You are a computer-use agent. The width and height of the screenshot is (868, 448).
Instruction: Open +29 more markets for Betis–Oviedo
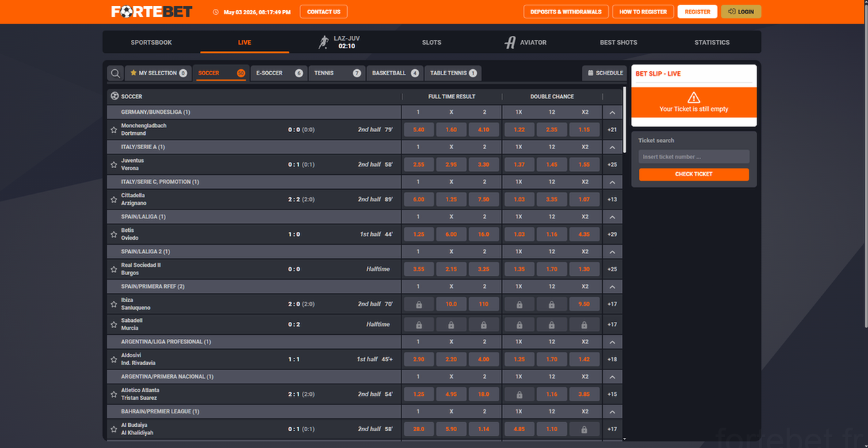coord(612,235)
